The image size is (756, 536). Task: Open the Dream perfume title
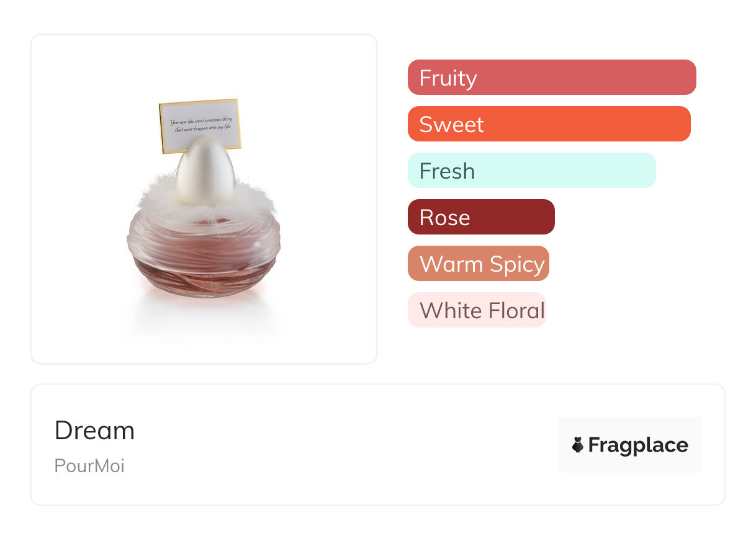(x=94, y=431)
